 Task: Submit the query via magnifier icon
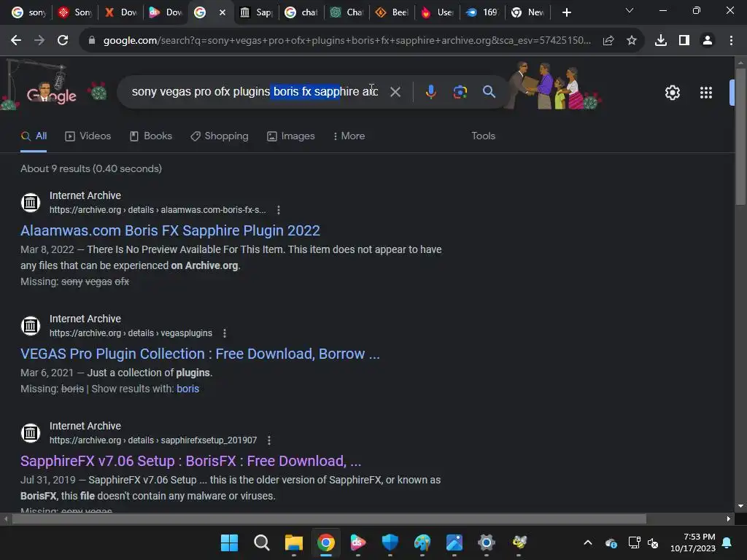tap(489, 91)
